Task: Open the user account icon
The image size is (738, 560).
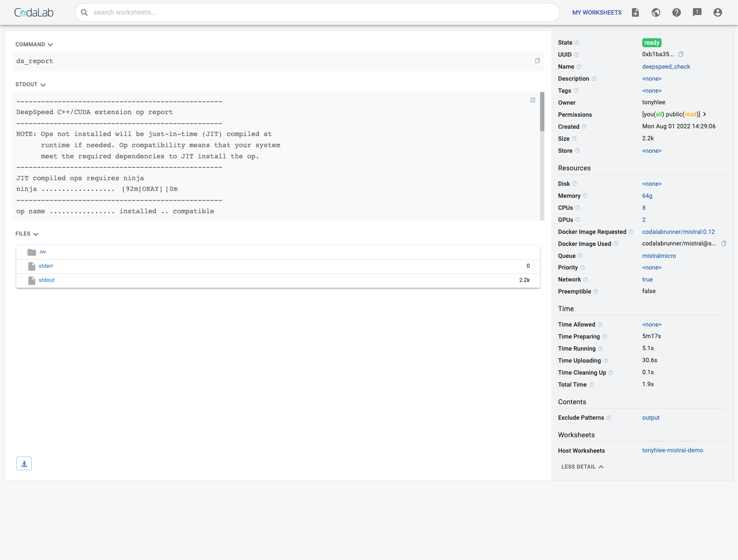Action: pyautogui.click(x=718, y=12)
